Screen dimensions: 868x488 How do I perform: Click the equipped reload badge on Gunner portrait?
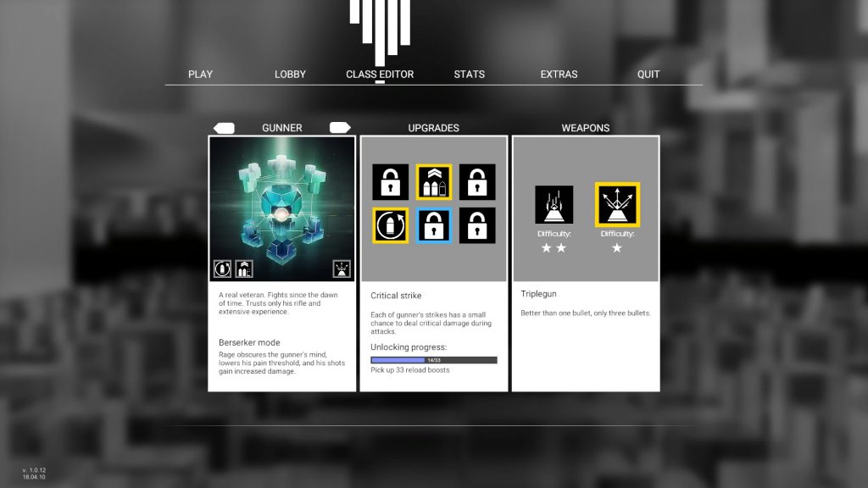pyautogui.click(x=222, y=269)
